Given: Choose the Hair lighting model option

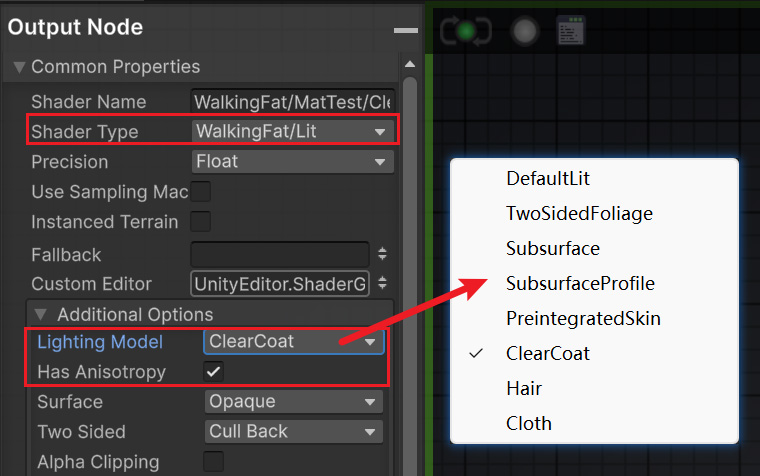Looking at the screenshot, I should 524,389.
